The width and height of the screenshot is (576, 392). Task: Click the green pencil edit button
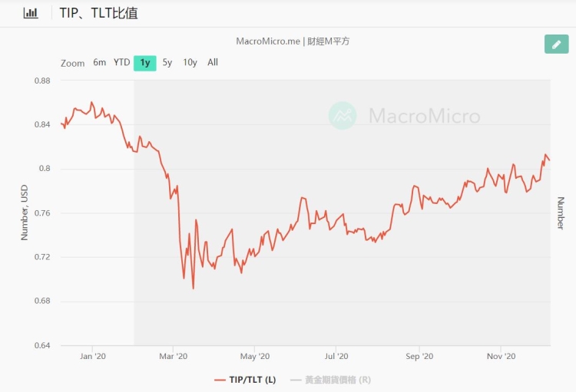point(556,44)
